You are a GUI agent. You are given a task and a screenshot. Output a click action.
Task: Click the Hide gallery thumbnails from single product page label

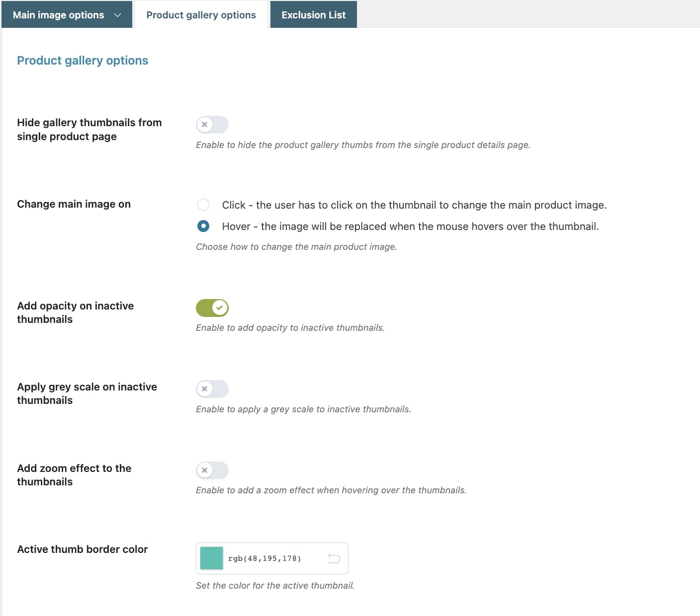(x=89, y=129)
